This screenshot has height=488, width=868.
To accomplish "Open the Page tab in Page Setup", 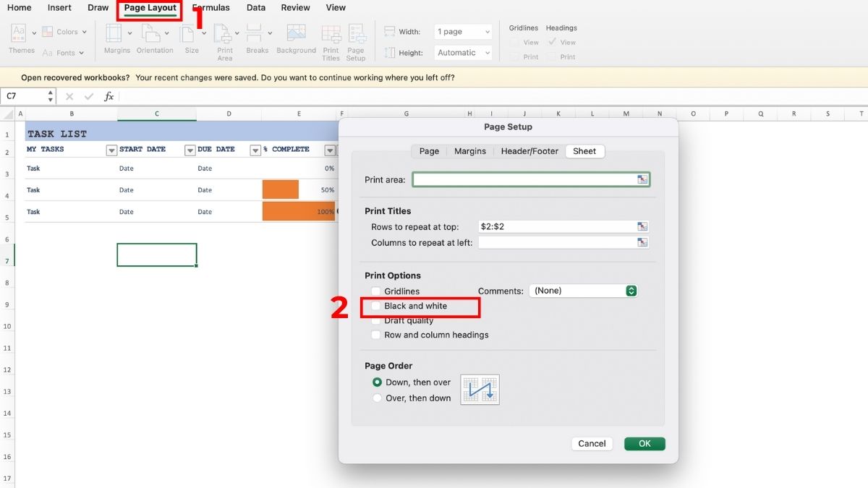I will (x=429, y=151).
